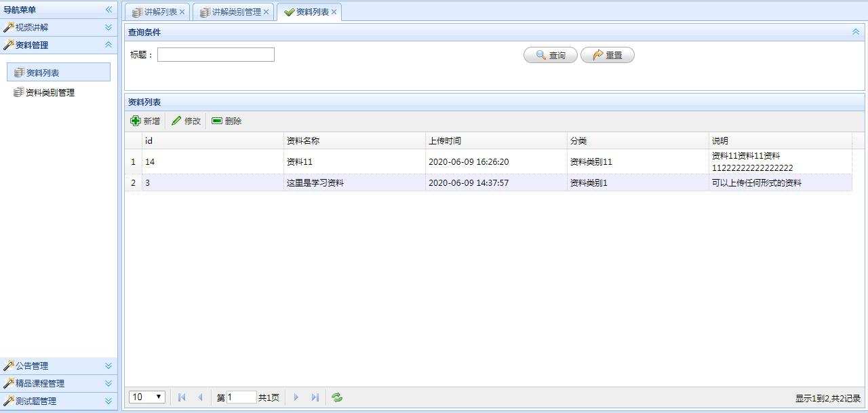Click the 公告管理 accordion title
The width and height of the screenshot is (868, 413).
point(32,366)
